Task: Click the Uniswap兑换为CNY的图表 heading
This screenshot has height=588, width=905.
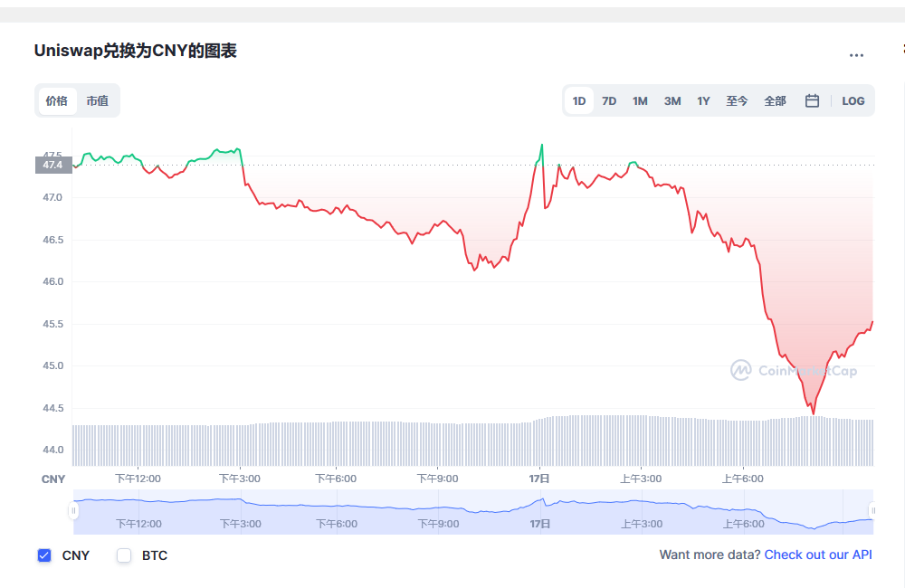Action: click(136, 51)
